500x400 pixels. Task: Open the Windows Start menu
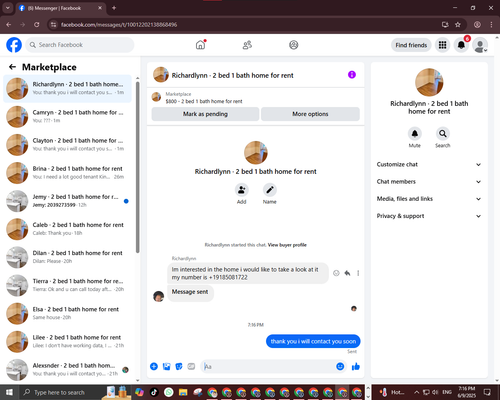click(9, 392)
